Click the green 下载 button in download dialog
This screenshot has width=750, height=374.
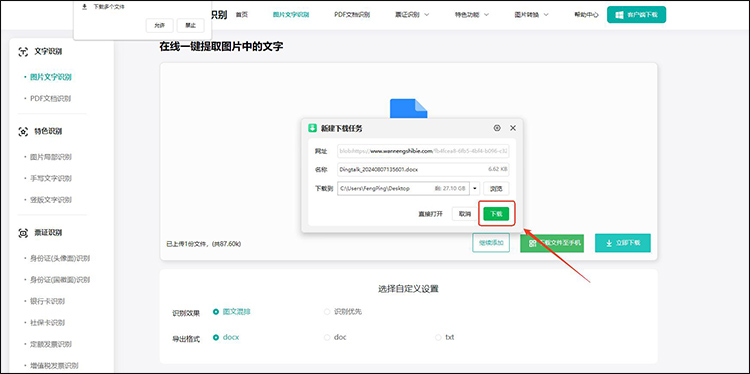click(x=496, y=214)
